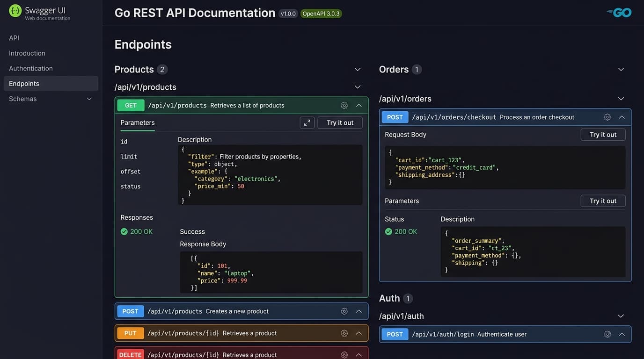The height and width of the screenshot is (359, 644).
Task: Click the 200 OK check icon in Orders status
Action: [x=388, y=231]
